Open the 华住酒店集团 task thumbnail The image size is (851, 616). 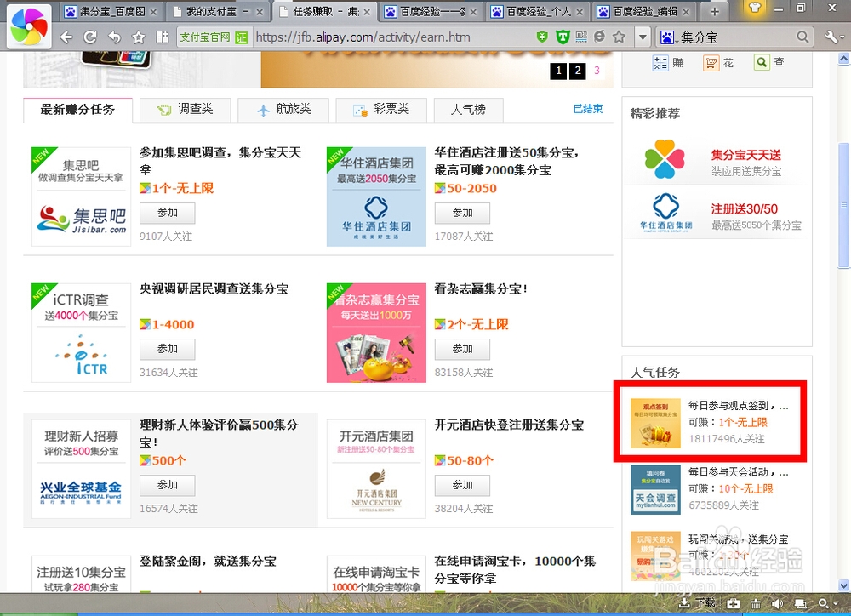coord(376,197)
